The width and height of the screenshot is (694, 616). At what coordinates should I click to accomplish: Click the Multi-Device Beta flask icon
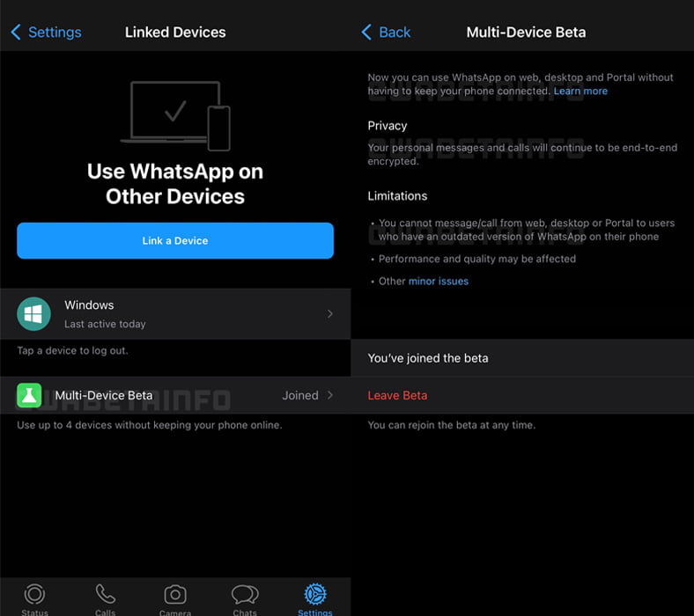(29, 396)
